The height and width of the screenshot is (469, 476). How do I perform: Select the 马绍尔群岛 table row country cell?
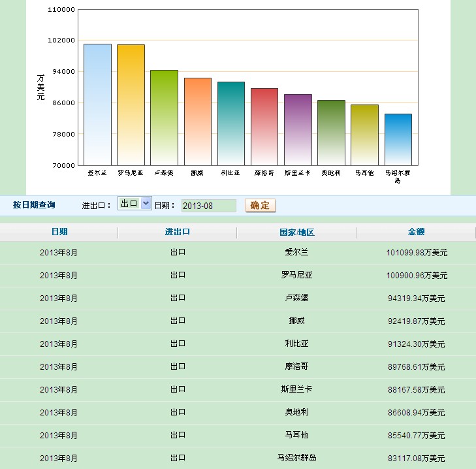pyautogui.click(x=296, y=458)
